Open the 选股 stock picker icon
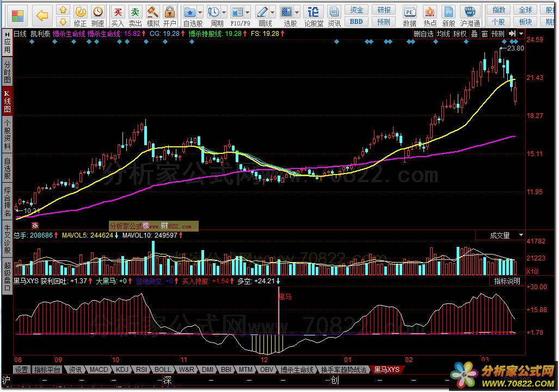The height and width of the screenshot is (392, 559). click(287, 13)
